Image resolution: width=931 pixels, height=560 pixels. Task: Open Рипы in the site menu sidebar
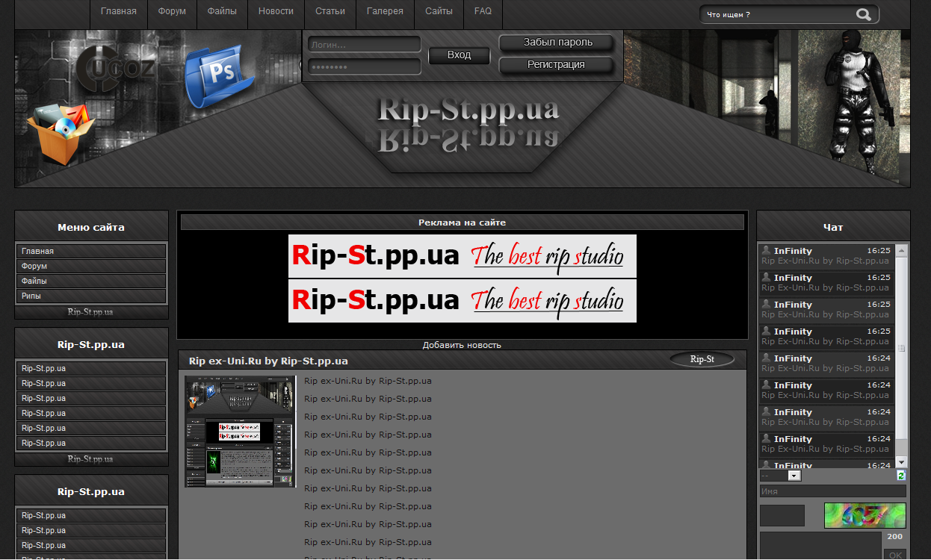coord(90,296)
